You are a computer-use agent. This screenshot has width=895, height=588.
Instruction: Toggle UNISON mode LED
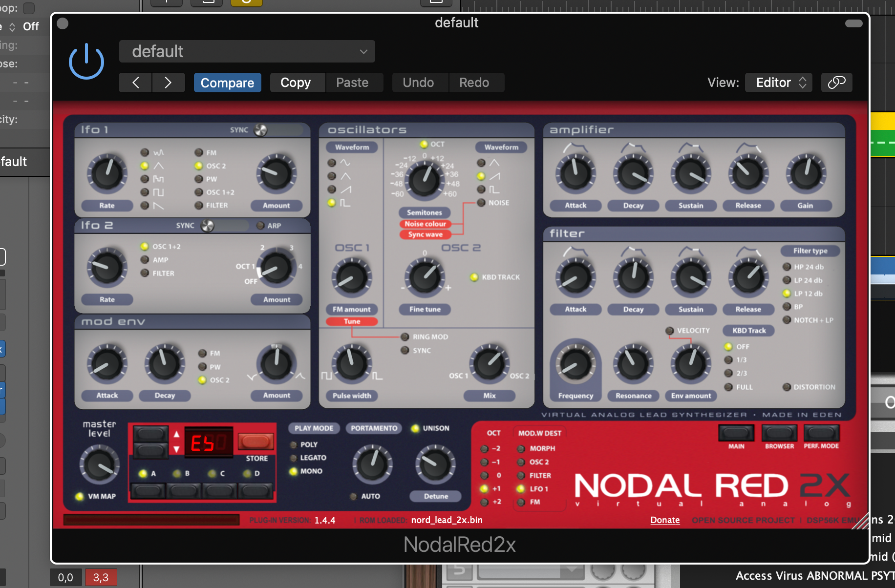[x=415, y=428]
